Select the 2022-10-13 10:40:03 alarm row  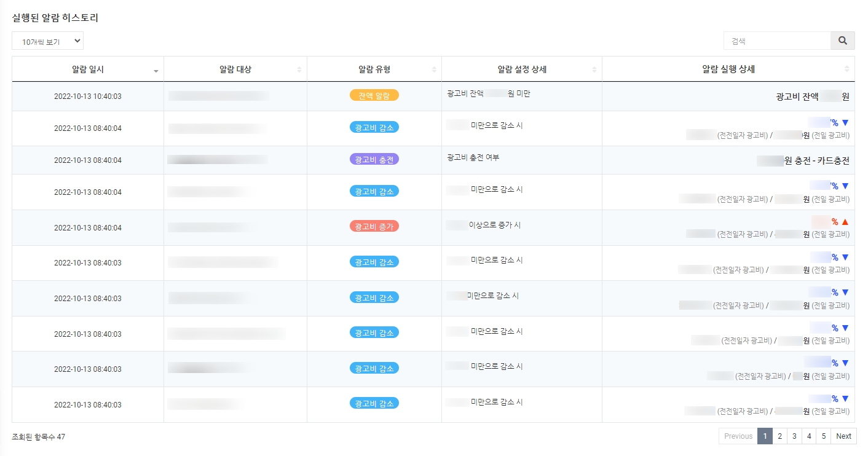point(87,96)
